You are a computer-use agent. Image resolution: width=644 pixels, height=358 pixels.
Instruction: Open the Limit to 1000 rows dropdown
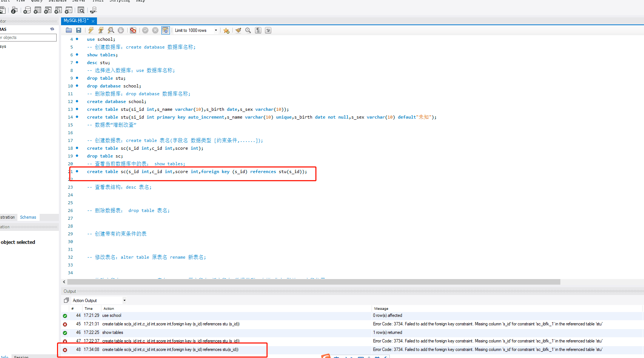pos(196,30)
